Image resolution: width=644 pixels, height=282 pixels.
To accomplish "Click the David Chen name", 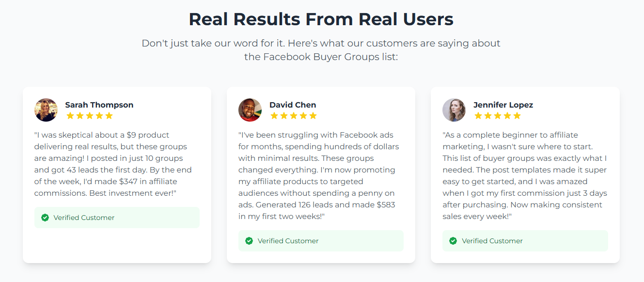I will coord(293,105).
